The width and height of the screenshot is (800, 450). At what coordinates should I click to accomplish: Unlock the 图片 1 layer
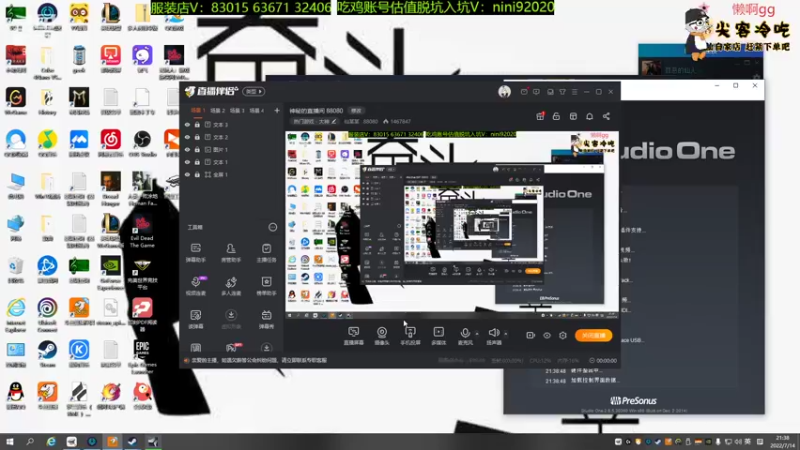pos(197,149)
